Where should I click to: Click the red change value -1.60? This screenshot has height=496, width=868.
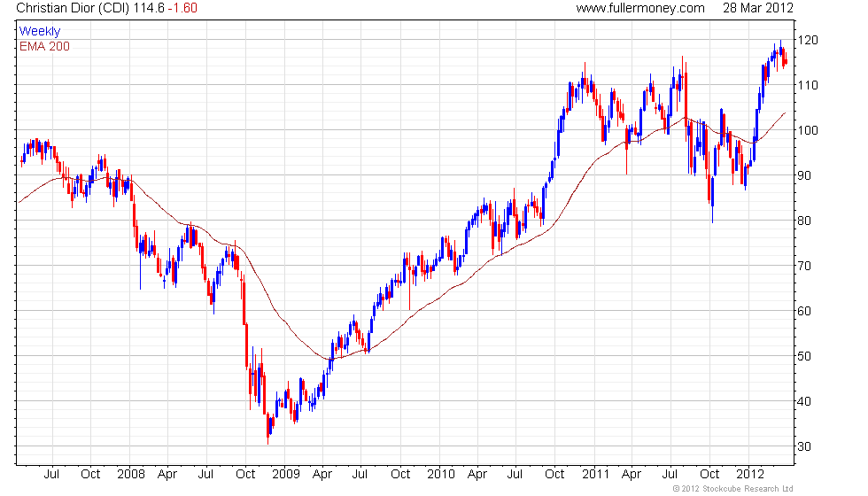pyautogui.click(x=182, y=8)
